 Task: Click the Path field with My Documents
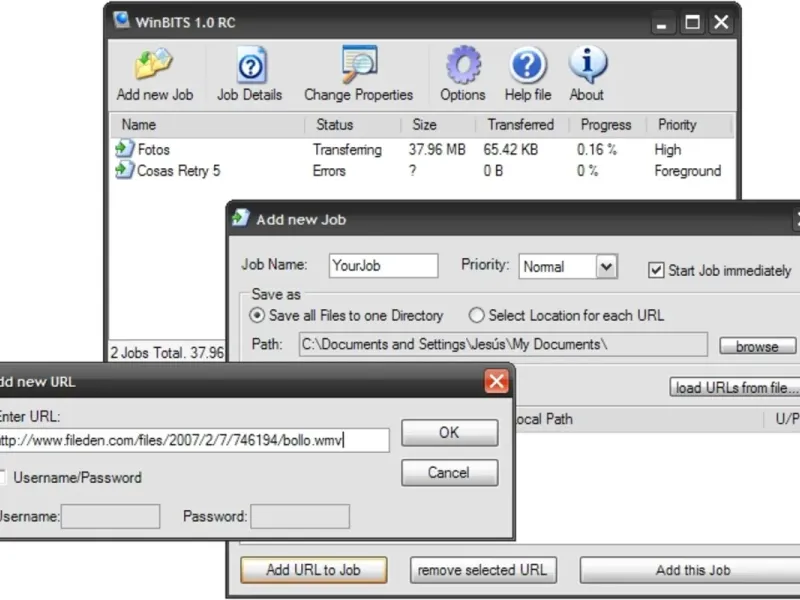[x=503, y=345]
